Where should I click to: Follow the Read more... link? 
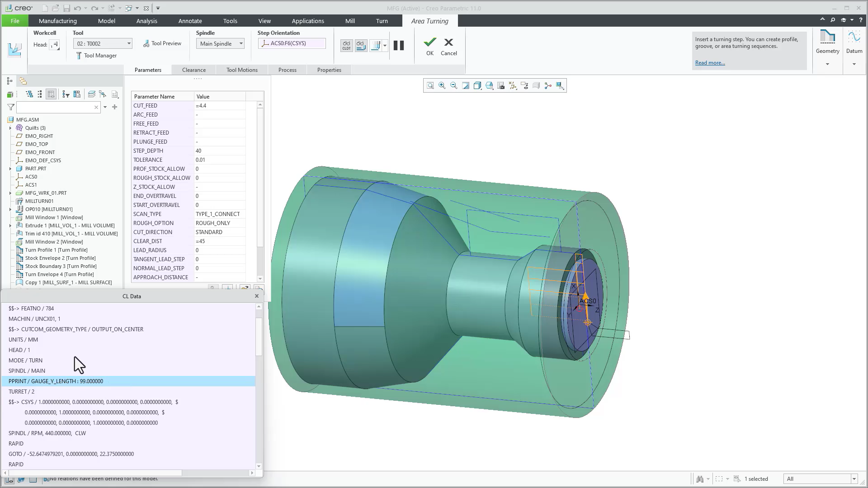(710, 63)
